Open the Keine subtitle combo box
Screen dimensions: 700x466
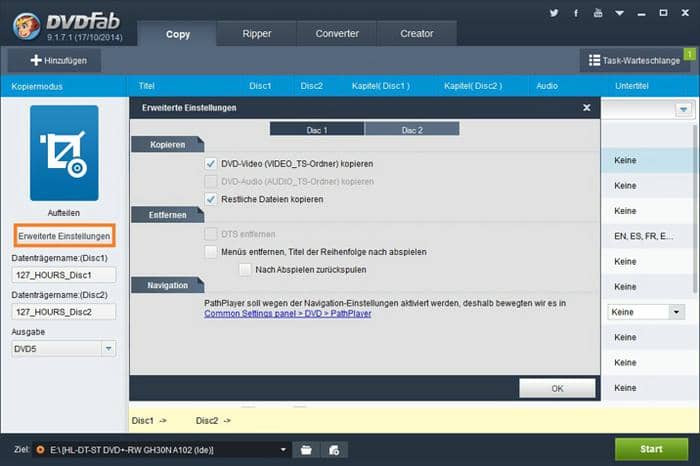coord(646,312)
